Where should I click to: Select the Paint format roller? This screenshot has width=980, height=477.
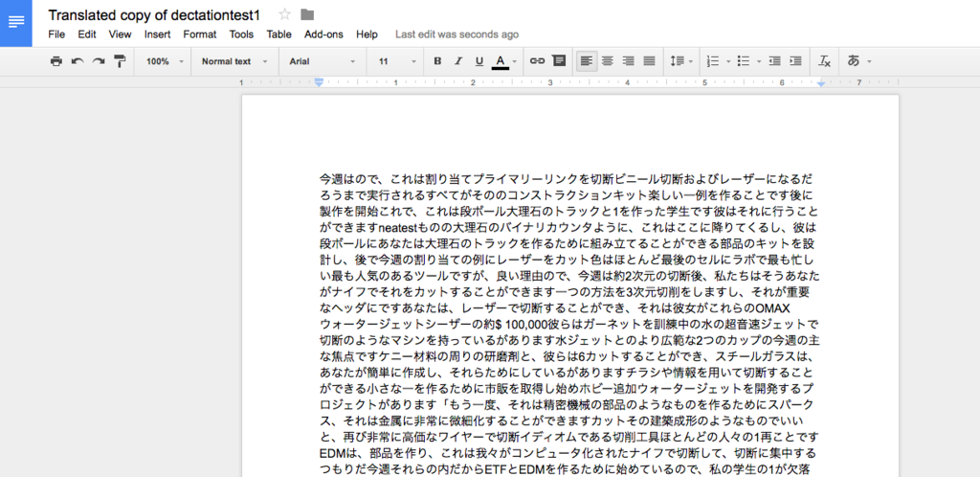click(120, 61)
